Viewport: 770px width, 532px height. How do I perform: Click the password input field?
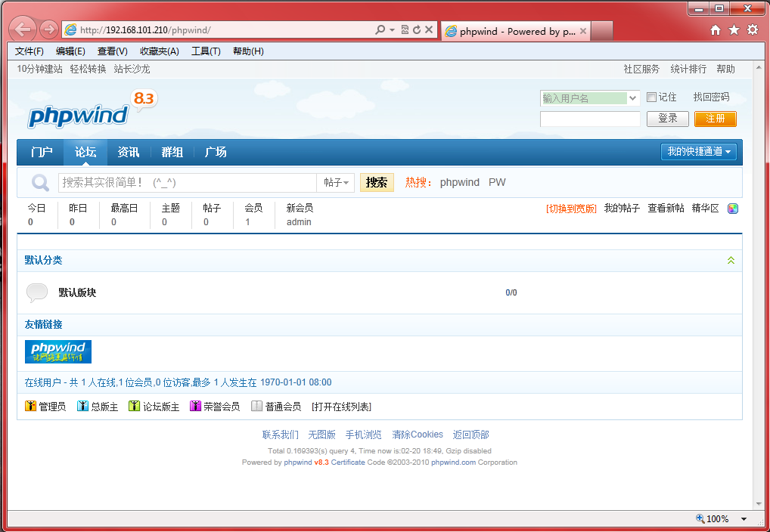pyautogui.click(x=590, y=119)
